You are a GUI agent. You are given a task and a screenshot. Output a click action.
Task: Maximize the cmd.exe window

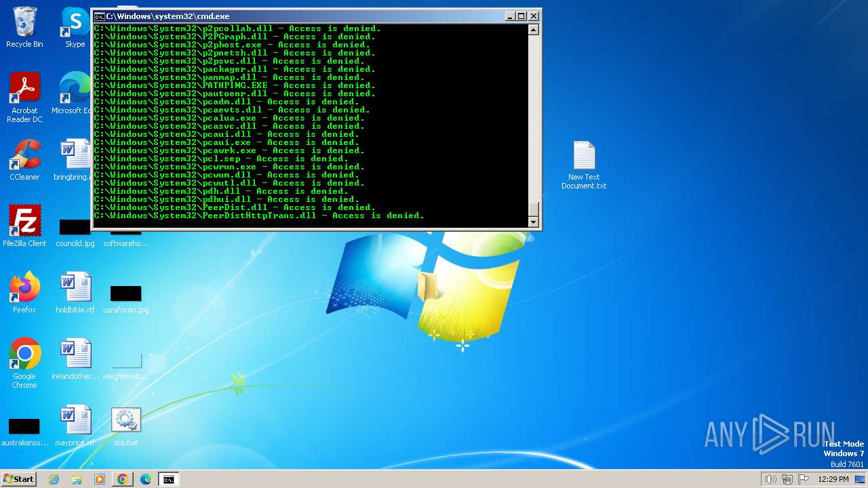coord(521,16)
